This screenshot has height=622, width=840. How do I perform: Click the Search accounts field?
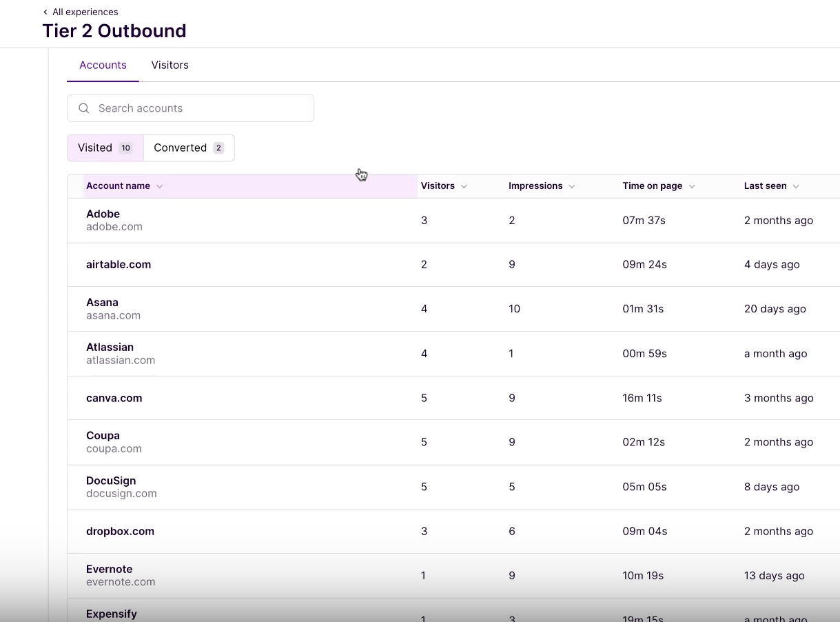pos(190,108)
